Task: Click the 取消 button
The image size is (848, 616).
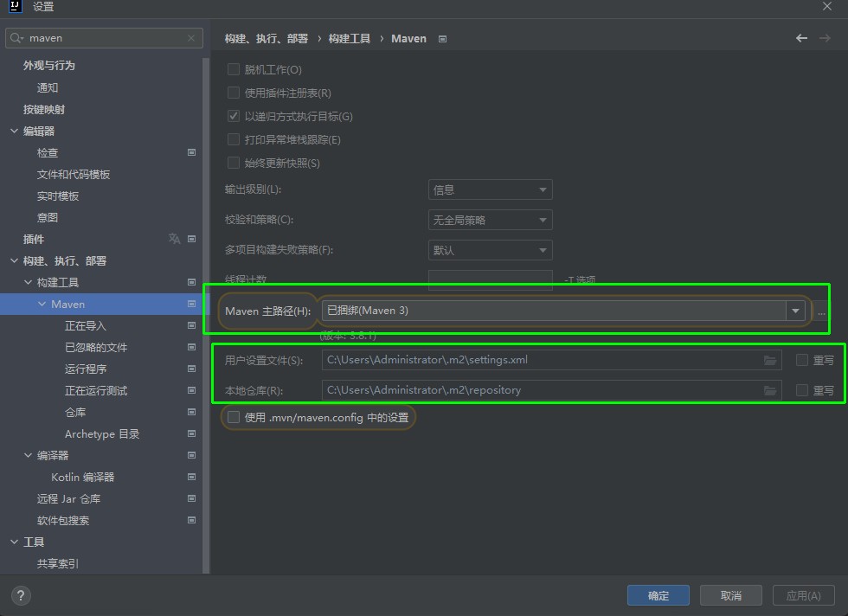Action: coord(730,595)
